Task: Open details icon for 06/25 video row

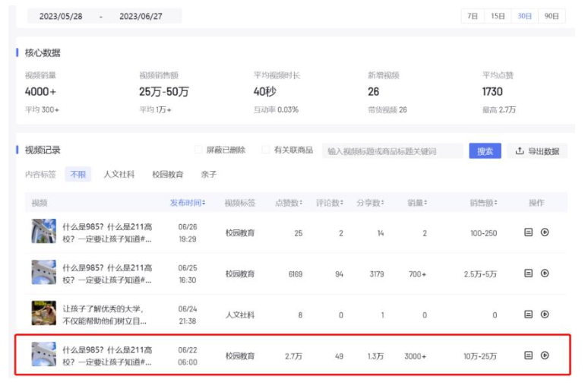Action: [528, 273]
